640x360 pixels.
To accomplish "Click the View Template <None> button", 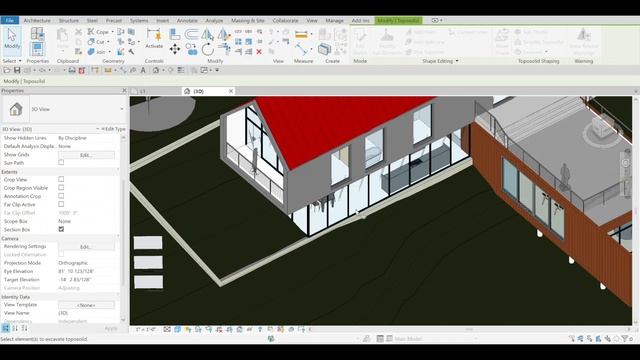I will coord(86,305).
